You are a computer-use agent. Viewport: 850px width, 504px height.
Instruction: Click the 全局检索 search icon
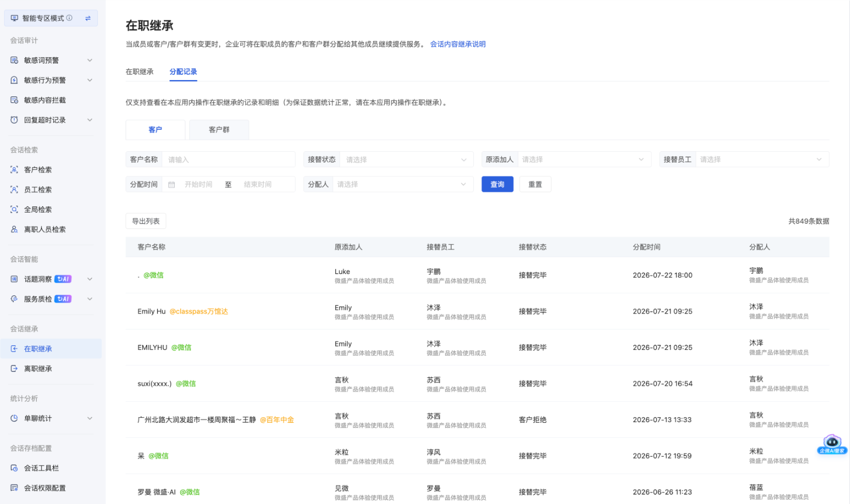tap(14, 210)
